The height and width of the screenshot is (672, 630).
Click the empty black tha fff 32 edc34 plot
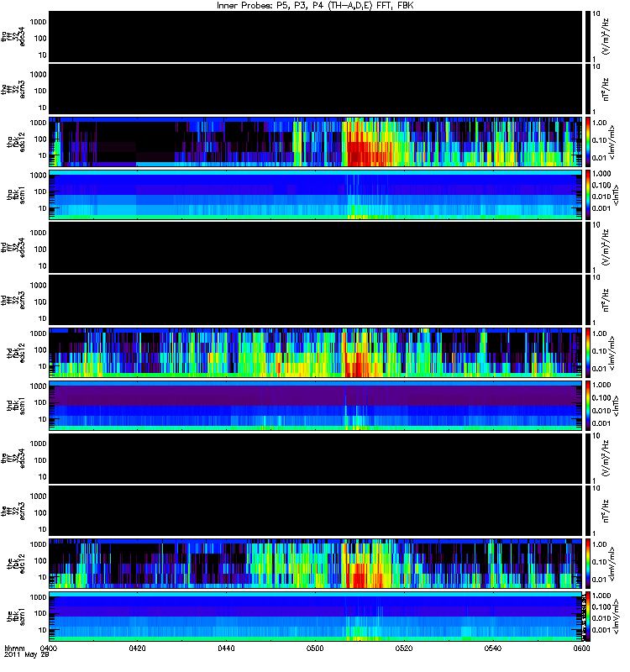(x=315, y=36)
